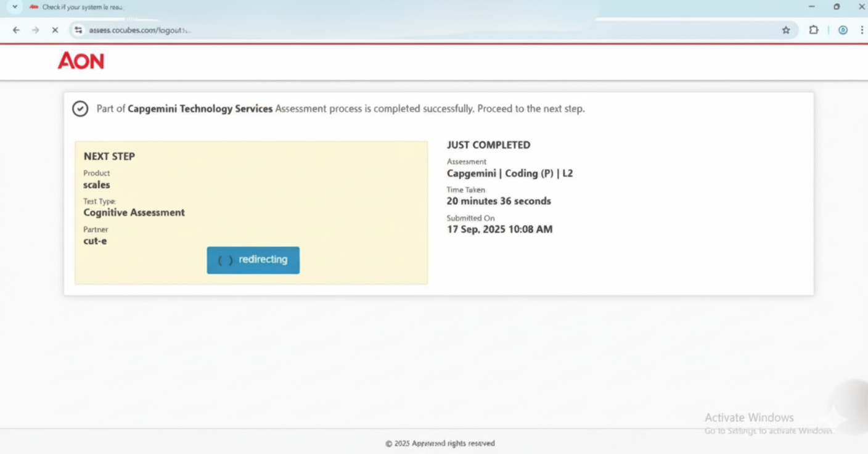Open the Chrome extensions puzzle icon
This screenshot has height=454, width=868.
point(814,29)
